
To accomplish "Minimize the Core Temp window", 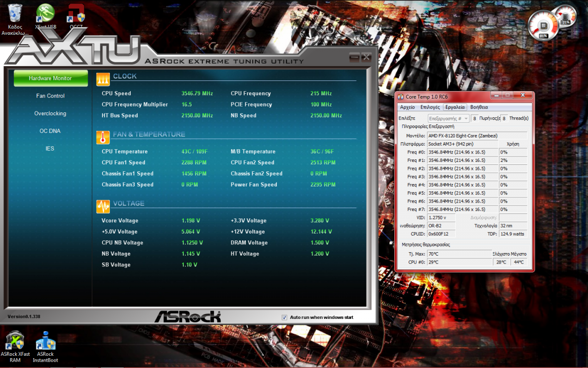I will tap(497, 96).
